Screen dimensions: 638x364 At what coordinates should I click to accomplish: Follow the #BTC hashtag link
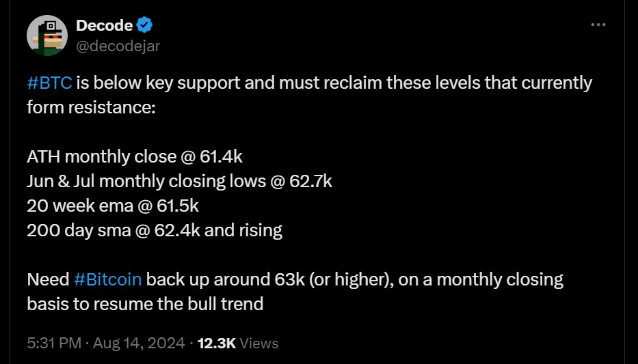(x=50, y=83)
